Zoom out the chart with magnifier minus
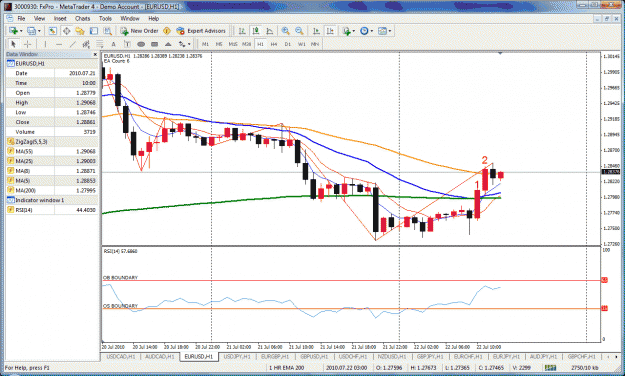The width and height of the screenshot is (625, 376). pos(299,31)
